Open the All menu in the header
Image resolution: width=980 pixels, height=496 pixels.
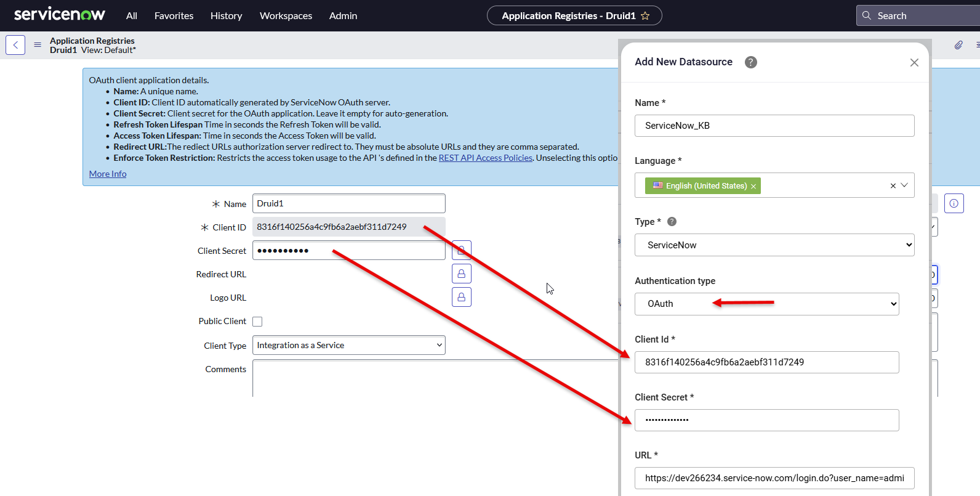(x=132, y=16)
